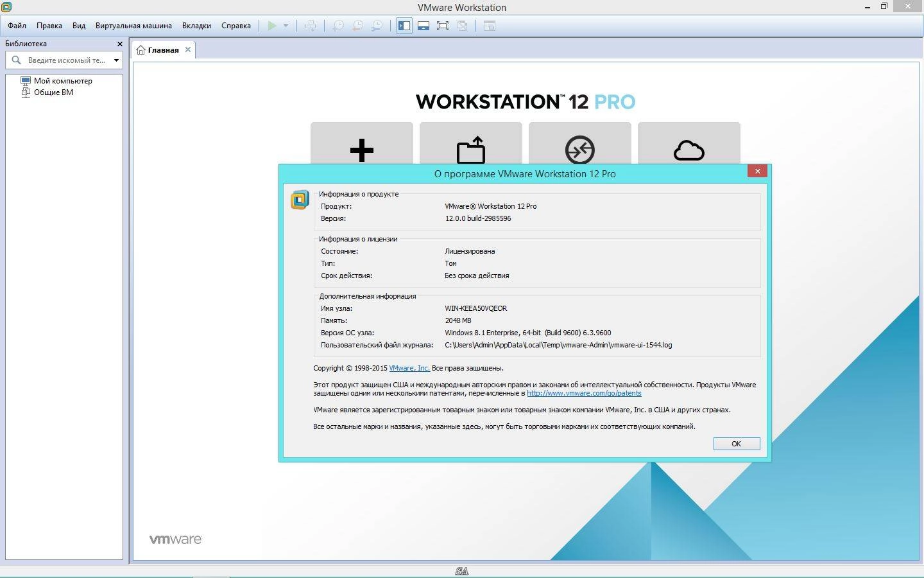Click the VMware logo icon in About dialog
This screenshot has width=924, height=578.
[300, 200]
